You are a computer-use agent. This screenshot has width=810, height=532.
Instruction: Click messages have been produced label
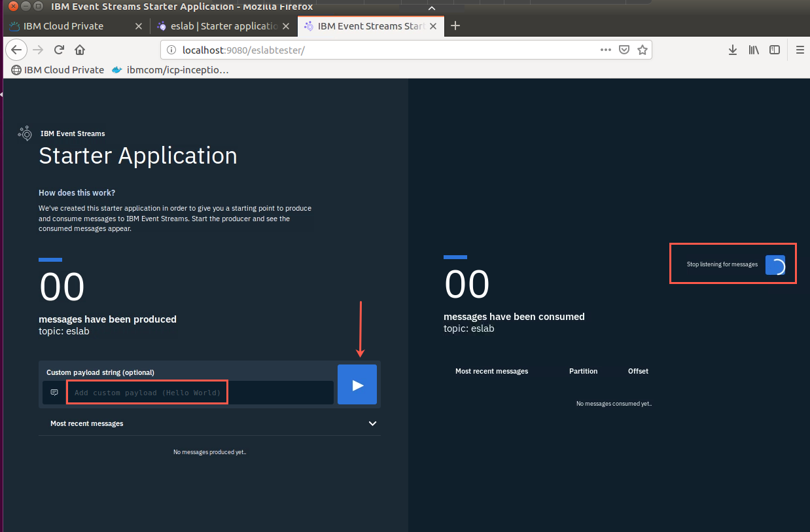point(107,319)
